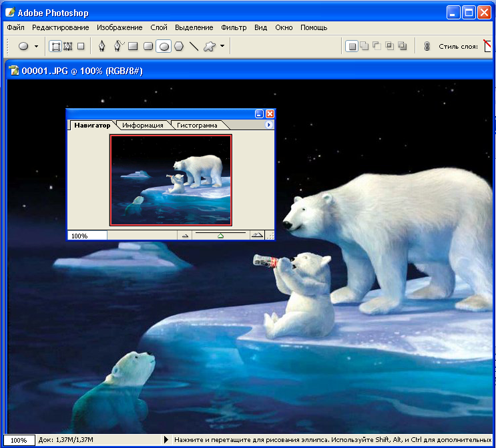Click the Док: 1,37M/1,37M status text

tap(65, 440)
